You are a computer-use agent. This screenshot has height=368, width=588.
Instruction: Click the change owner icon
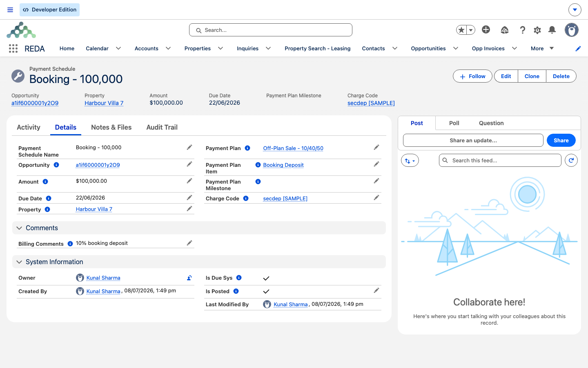pyautogui.click(x=189, y=278)
